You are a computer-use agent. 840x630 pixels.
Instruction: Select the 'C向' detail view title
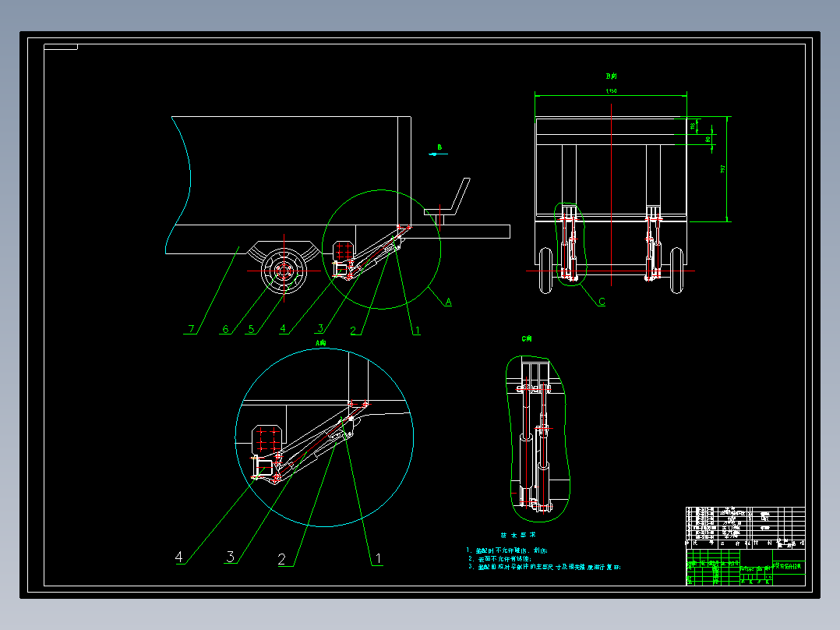tap(527, 339)
